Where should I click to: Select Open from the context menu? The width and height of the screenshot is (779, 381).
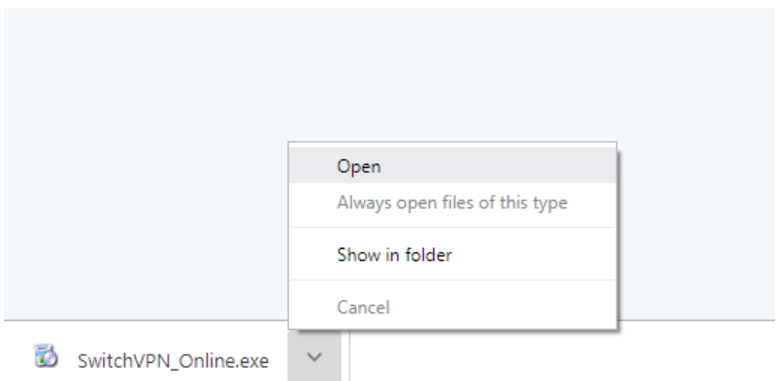click(453, 166)
